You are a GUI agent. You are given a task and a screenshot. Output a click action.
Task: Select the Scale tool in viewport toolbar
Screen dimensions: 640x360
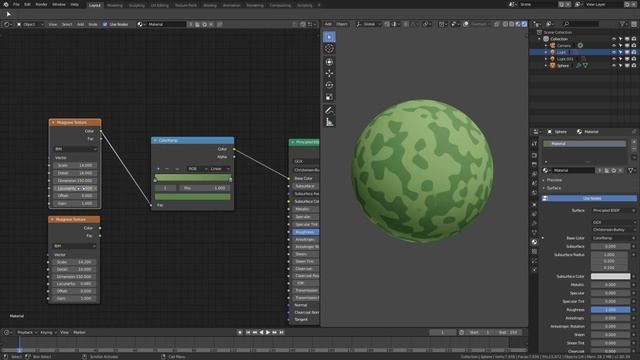(x=329, y=97)
